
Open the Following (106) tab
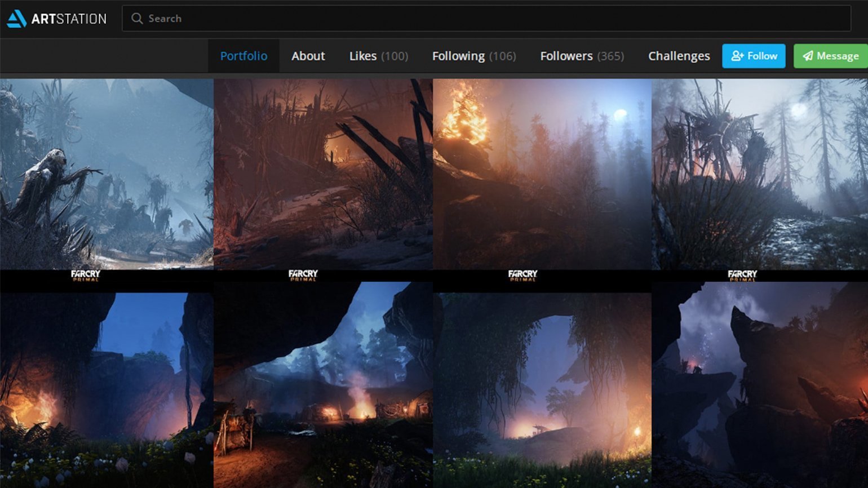click(x=473, y=56)
